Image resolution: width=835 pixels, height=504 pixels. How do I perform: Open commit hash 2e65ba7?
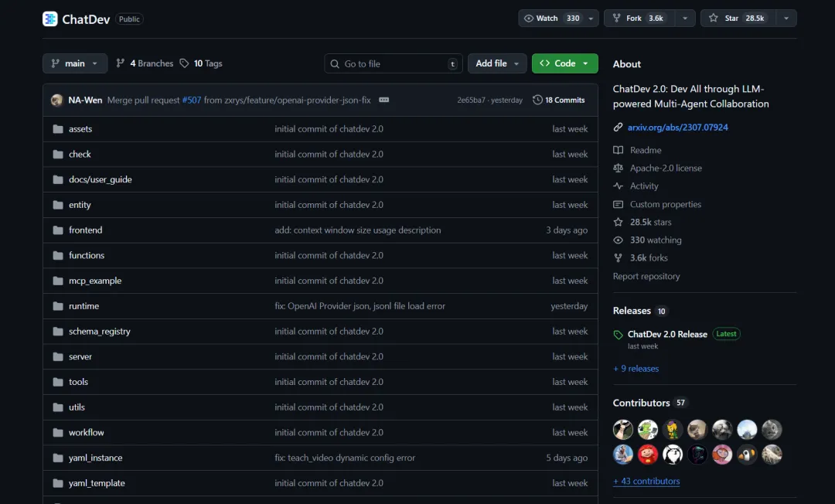click(x=471, y=100)
